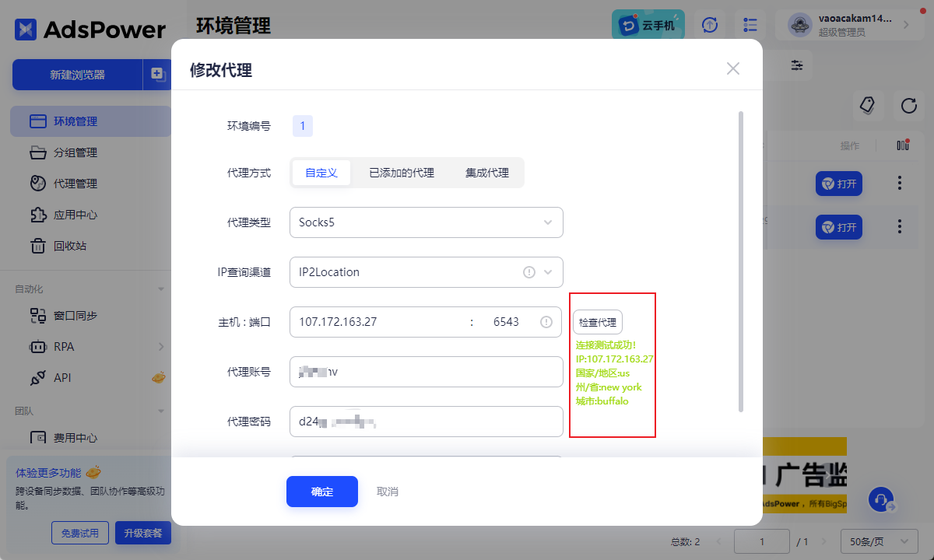The image size is (934, 560).
Task: Click the 检查代理 button
Action: point(598,322)
